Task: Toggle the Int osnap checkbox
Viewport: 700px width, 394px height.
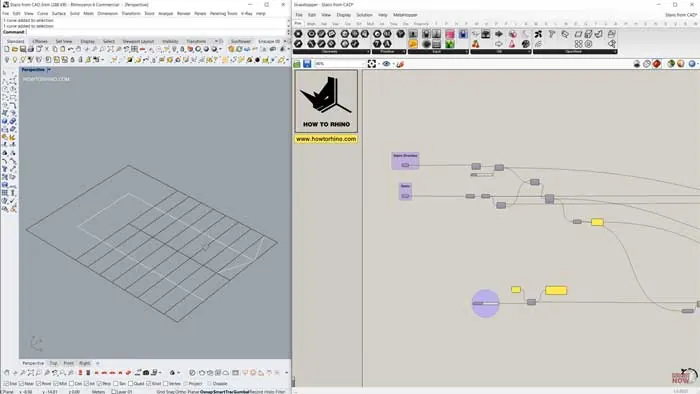Action: point(87,384)
